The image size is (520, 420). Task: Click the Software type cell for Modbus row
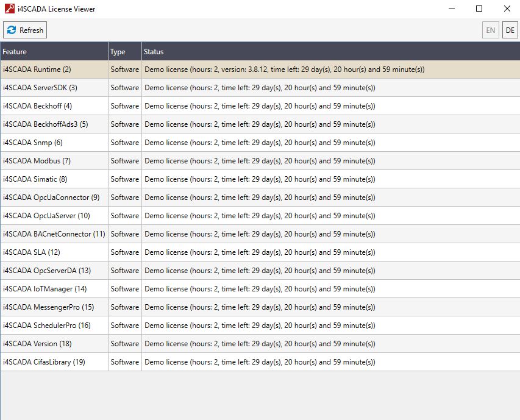click(x=125, y=161)
